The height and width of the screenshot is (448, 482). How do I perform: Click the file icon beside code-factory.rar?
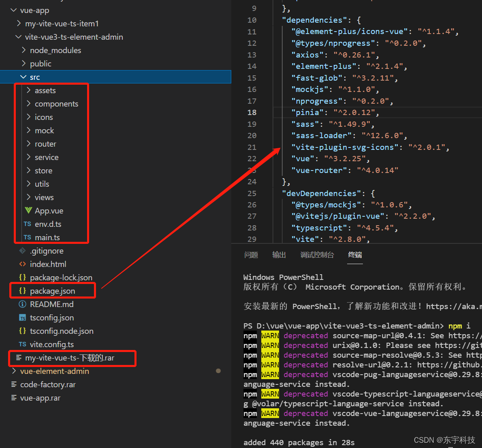tap(14, 384)
